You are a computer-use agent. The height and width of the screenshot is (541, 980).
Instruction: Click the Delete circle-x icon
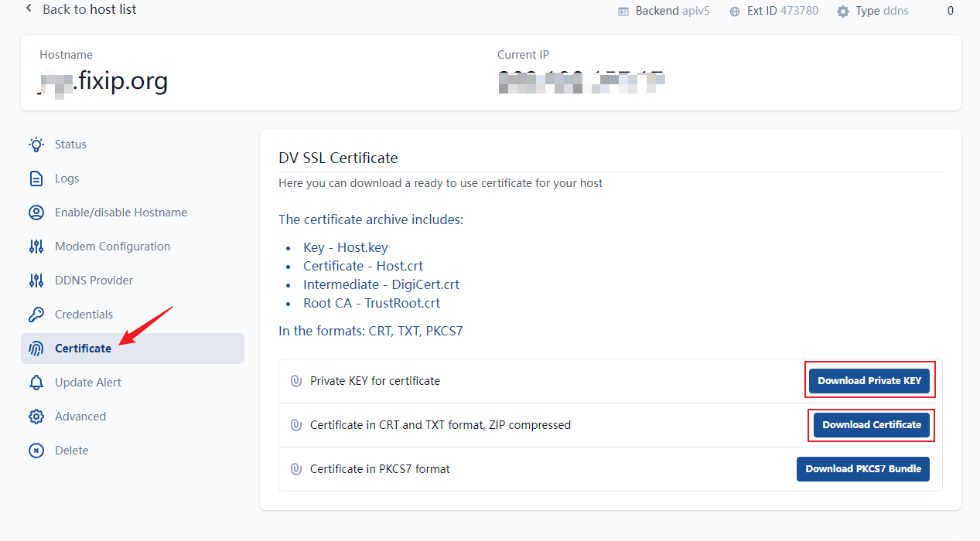click(x=36, y=451)
